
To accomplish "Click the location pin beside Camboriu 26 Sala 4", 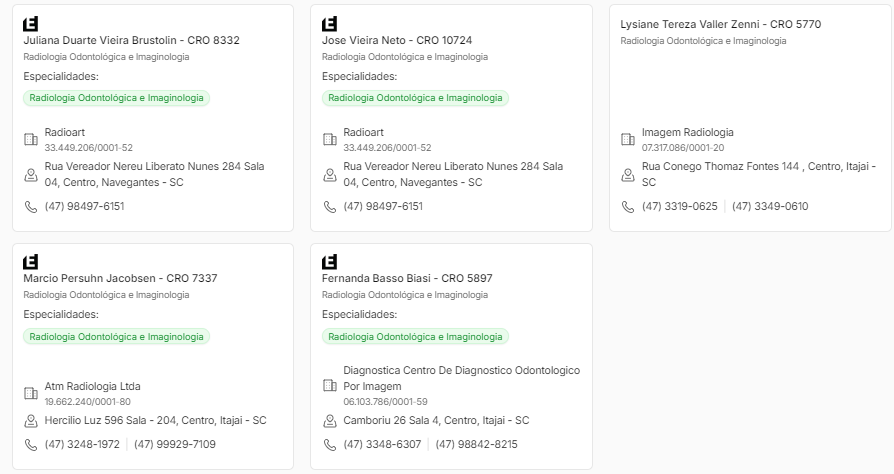I will (329, 421).
